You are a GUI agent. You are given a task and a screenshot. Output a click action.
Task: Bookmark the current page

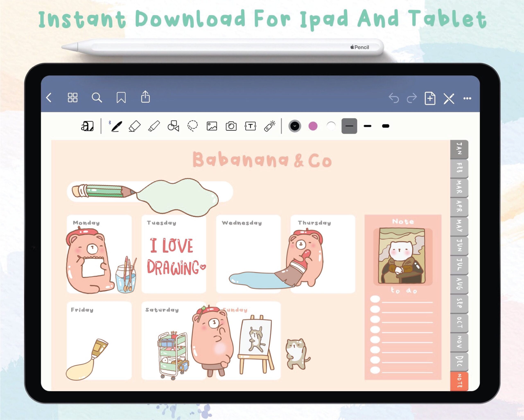[x=121, y=97]
